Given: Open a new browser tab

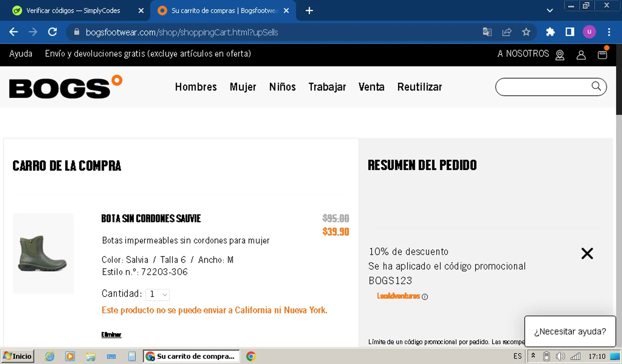Looking at the screenshot, I should pyautogui.click(x=309, y=11).
